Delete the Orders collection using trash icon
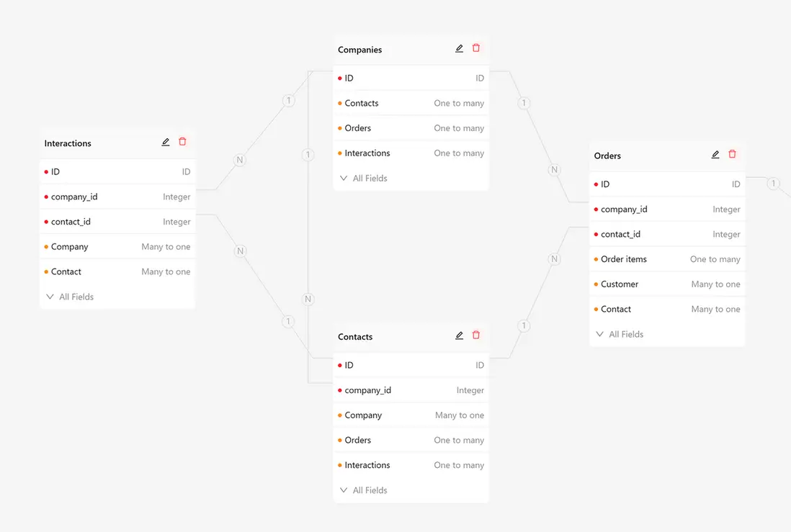Viewport: 791px width, 532px height. coord(732,154)
